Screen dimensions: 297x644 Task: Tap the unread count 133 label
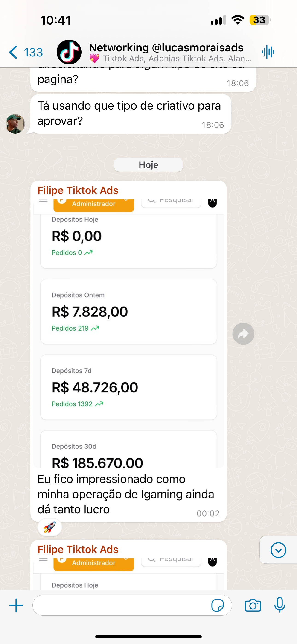[x=33, y=52]
